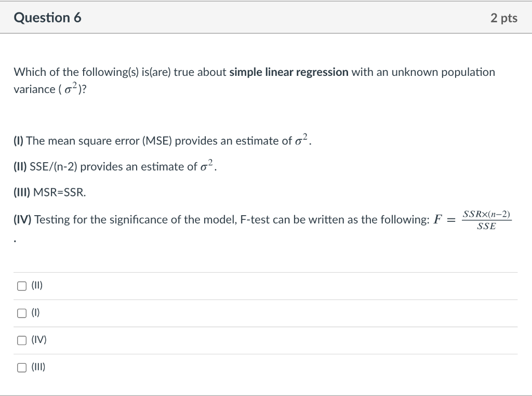Screen dimensions: 532x396
Task: Check the checkbox for option (III)
Action: click(x=21, y=367)
